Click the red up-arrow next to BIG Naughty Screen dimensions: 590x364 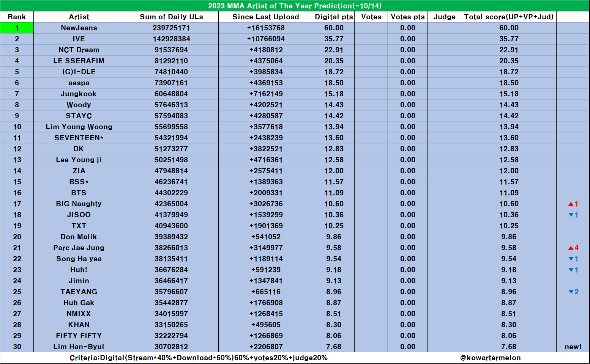(x=571, y=204)
